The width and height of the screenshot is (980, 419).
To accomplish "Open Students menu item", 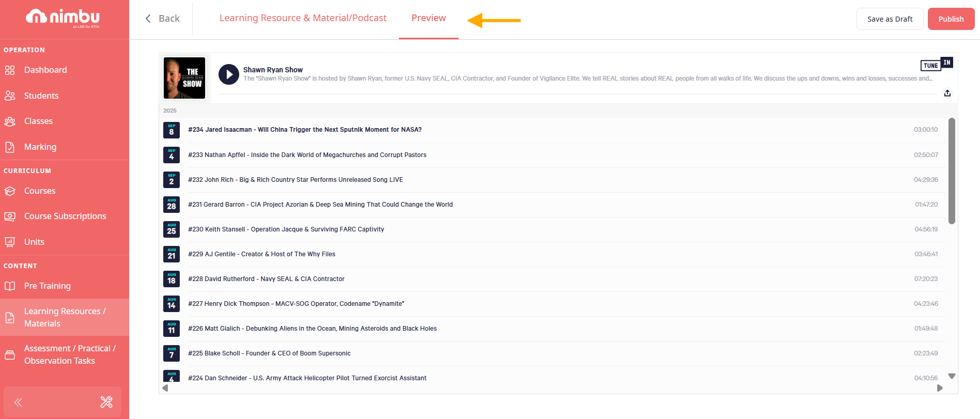I will pyautogui.click(x=41, y=96).
